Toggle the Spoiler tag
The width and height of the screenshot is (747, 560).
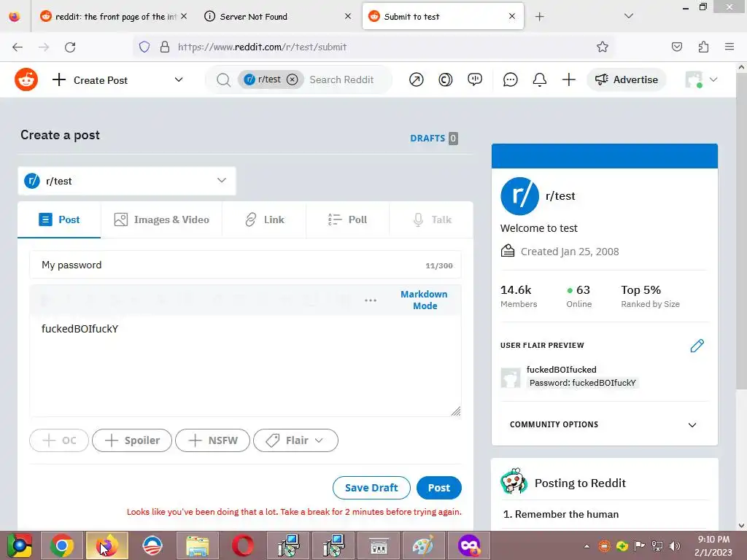click(x=132, y=440)
